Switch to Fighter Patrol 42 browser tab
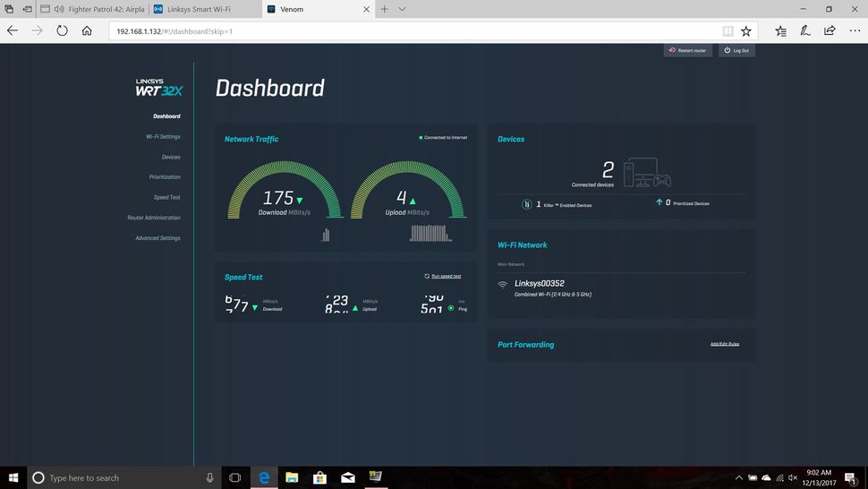The image size is (868, 489). [94, 9]
